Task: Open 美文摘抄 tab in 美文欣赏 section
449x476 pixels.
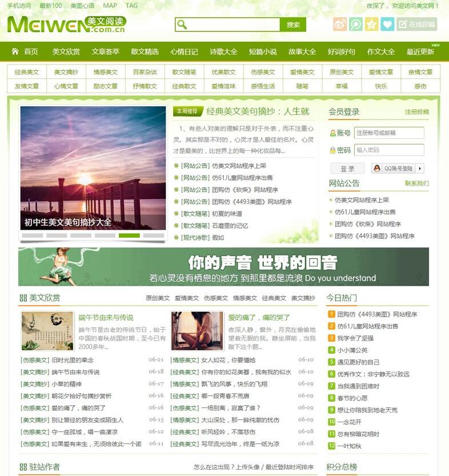Action: (303, 298)
